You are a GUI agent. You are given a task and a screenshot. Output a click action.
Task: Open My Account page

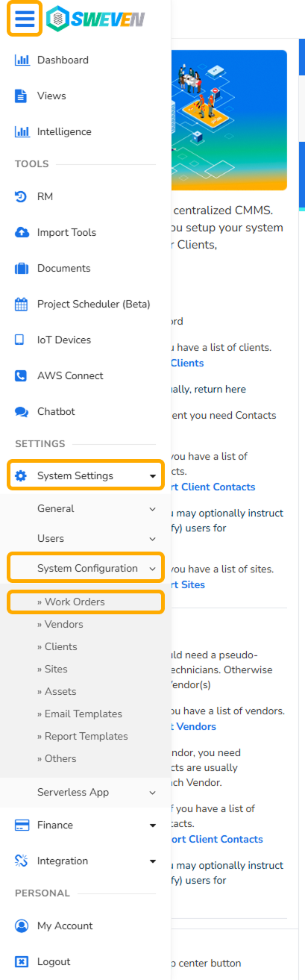(x=65, y=926)
